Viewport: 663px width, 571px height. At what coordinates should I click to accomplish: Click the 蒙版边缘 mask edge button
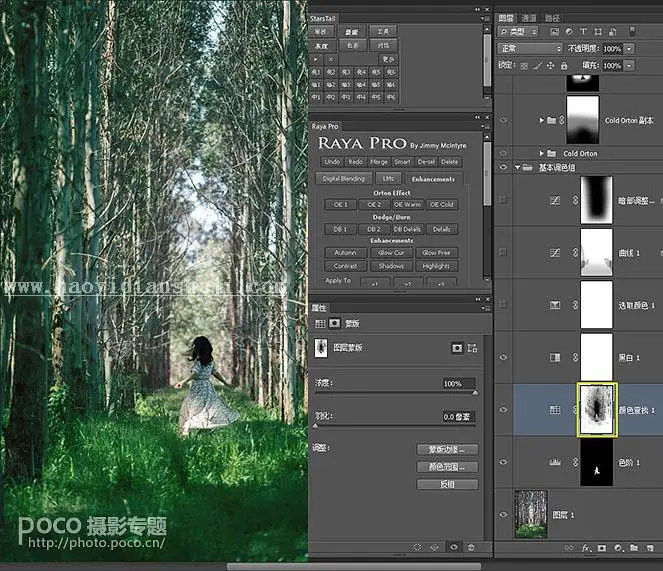(x=447, y=449)
